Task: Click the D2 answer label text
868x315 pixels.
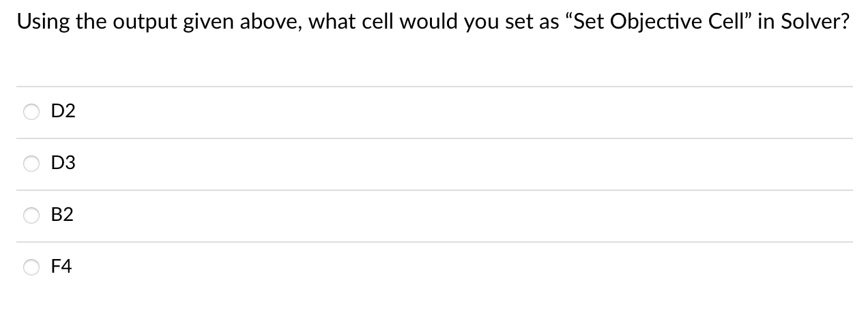Action: click(63, 112)
